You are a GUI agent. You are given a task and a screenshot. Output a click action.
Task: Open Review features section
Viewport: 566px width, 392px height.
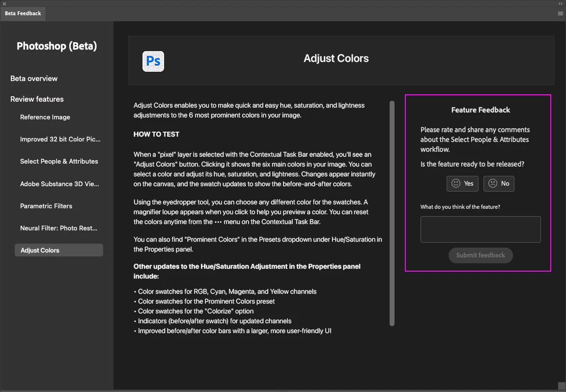pos(37,99)
